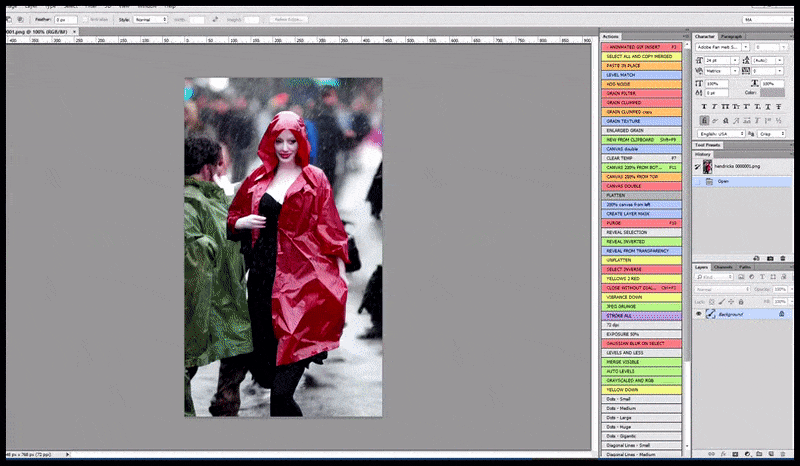Click the Character text color swatch
This screenshot has width=800, height=466.
click(773, 93)
